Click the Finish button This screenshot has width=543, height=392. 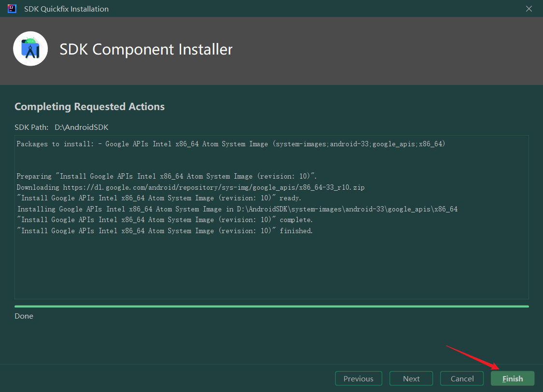click(513, 378)
